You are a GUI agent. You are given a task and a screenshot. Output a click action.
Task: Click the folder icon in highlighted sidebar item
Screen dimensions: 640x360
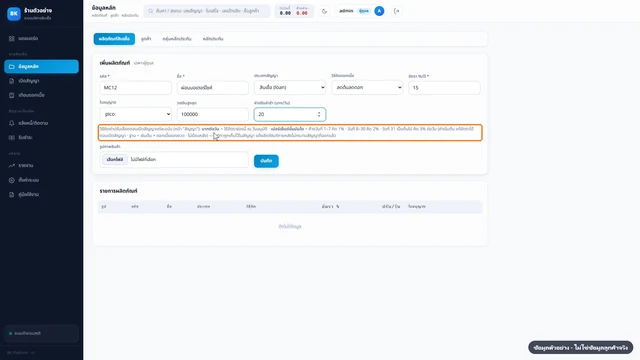tap(12, 67)
